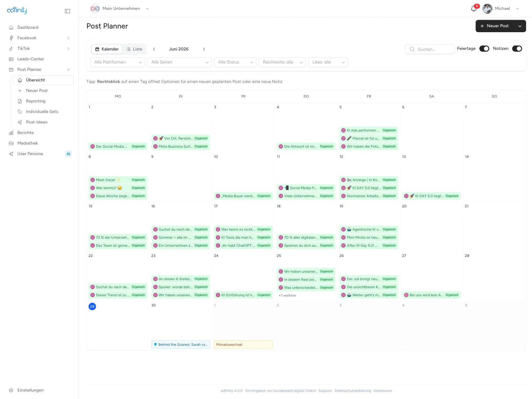Click Instagram icon on 'Meet Darja!' post

click(93, 180)
